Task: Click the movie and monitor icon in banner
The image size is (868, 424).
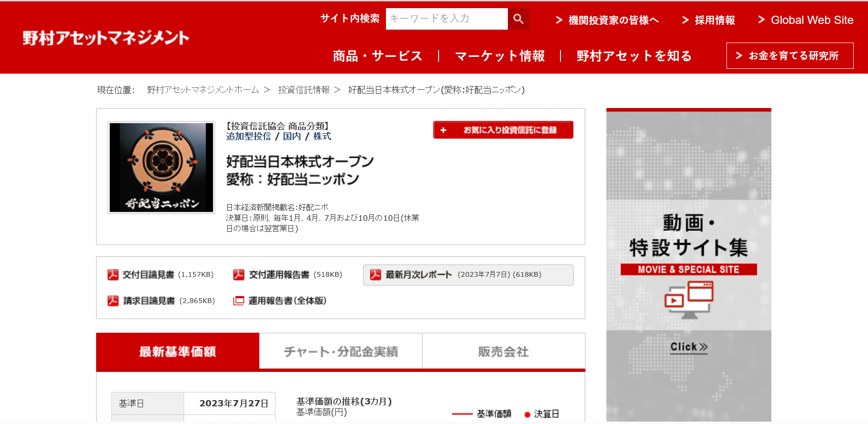Action: coord(689,300)
